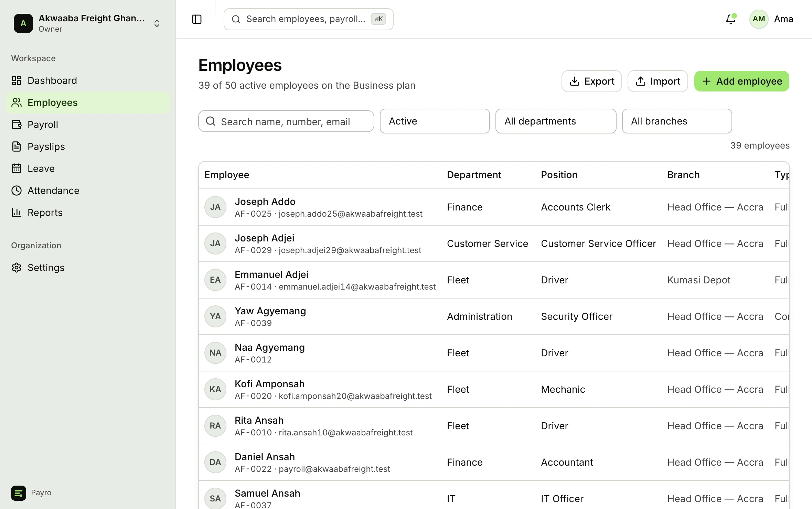Import employees
812x509 pixels.
[658, 81]
